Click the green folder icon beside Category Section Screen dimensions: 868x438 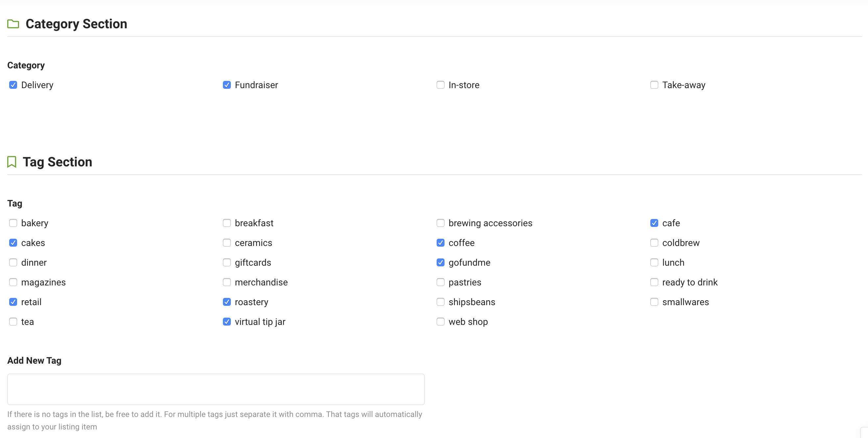pos(13,24)
